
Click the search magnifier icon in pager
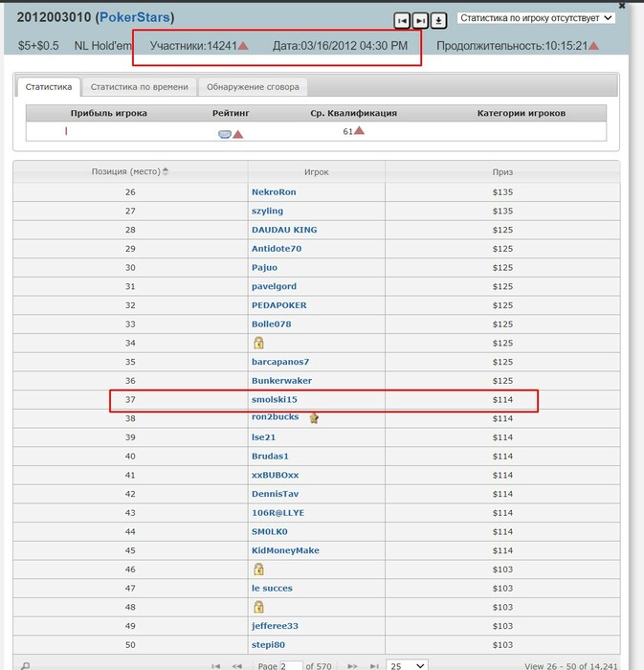(x=26, y=666)
